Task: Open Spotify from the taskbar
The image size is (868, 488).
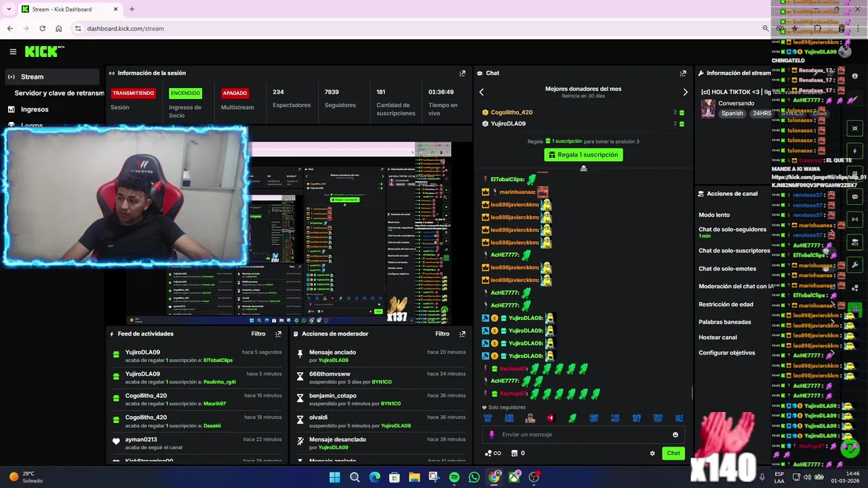Action: [x=454, y=477]
